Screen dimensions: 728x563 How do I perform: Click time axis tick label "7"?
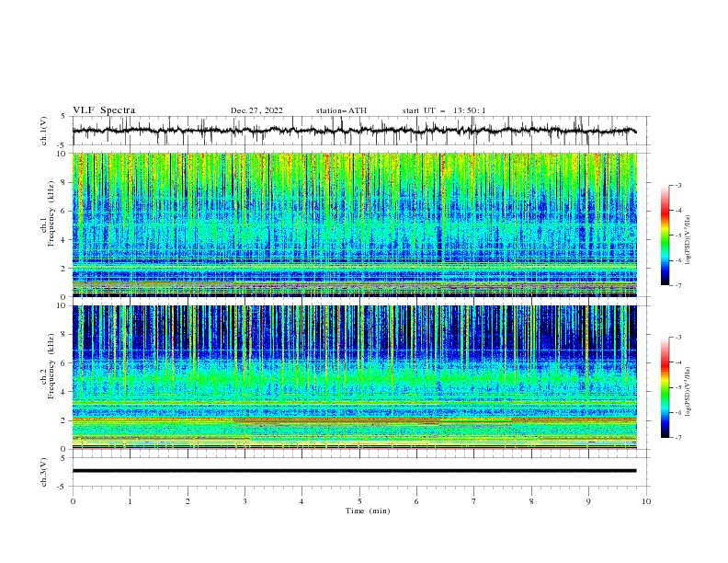(x=474, y=501)
